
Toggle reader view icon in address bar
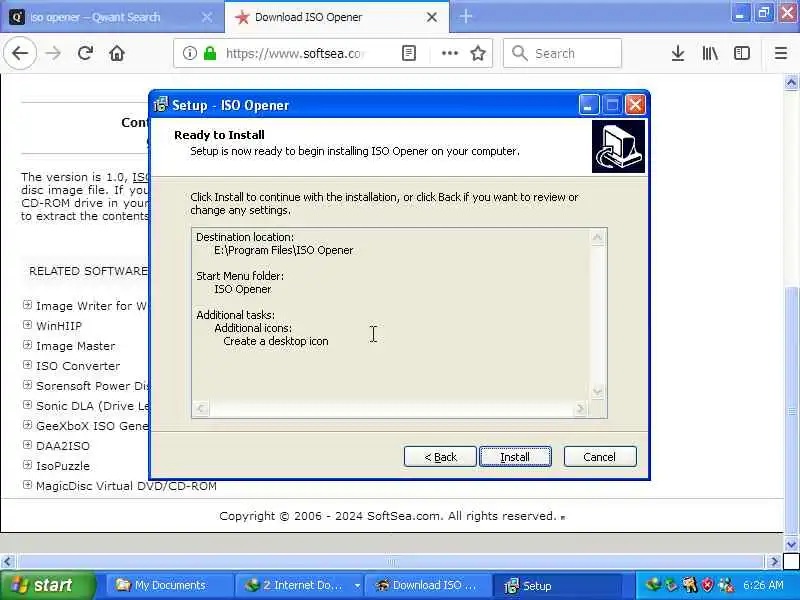(409, 53)
